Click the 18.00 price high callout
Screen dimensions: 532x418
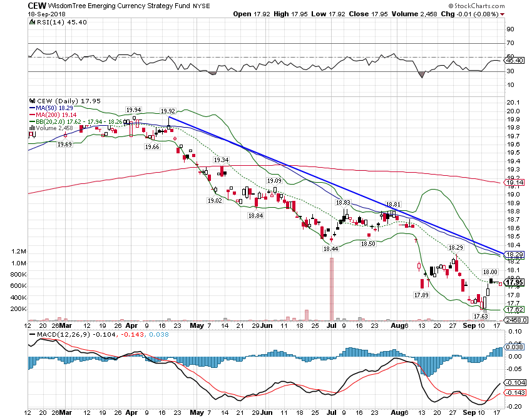490,272
